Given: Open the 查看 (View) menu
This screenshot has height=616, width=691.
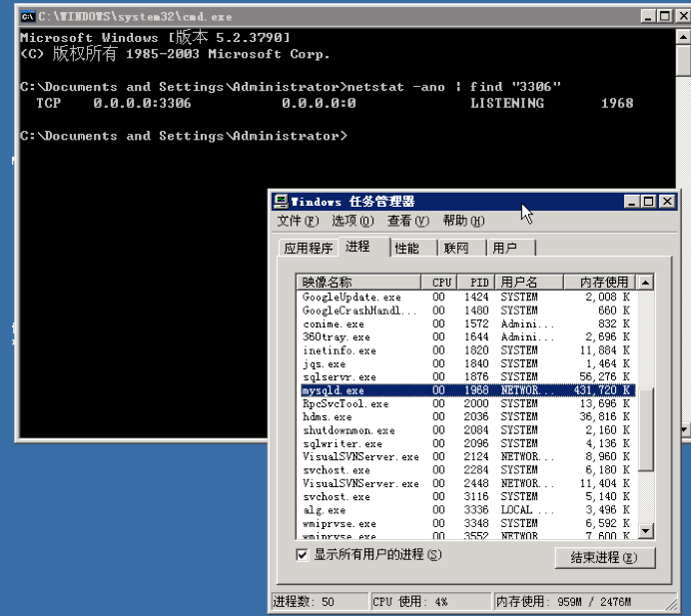Looking at the screenshot, I should (x=407, y=221).
